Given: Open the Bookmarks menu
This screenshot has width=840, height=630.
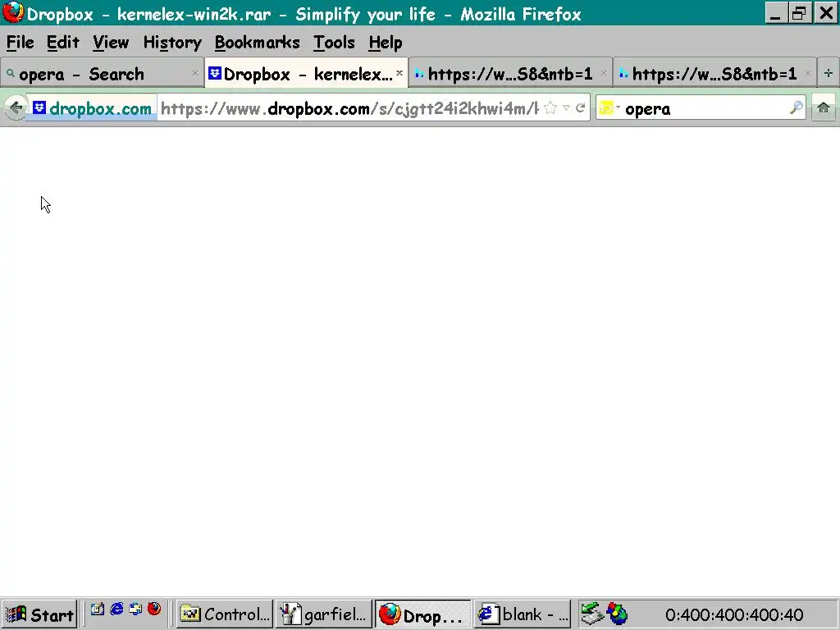Looking at the screenshot, I should point(257,43).
